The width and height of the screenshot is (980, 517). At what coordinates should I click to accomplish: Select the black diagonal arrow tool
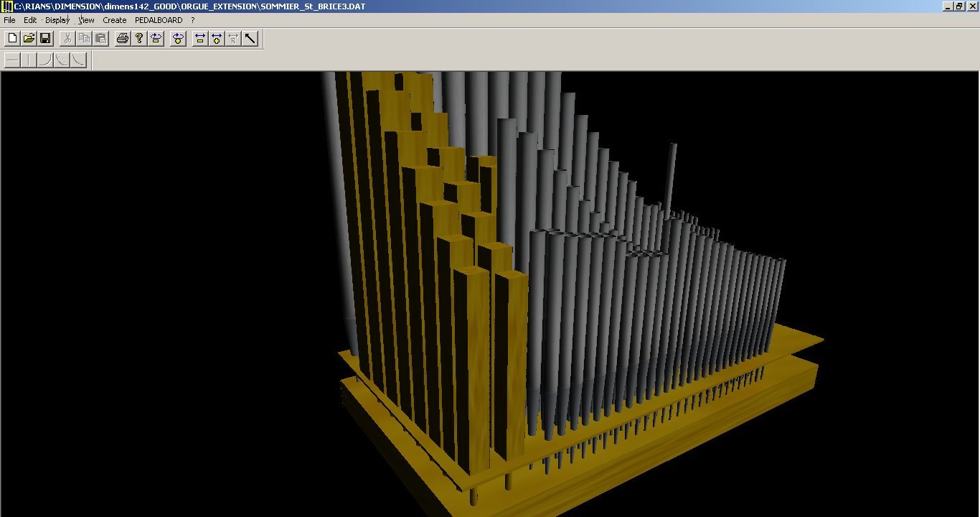pyautogui.click(x=250, y=38)
